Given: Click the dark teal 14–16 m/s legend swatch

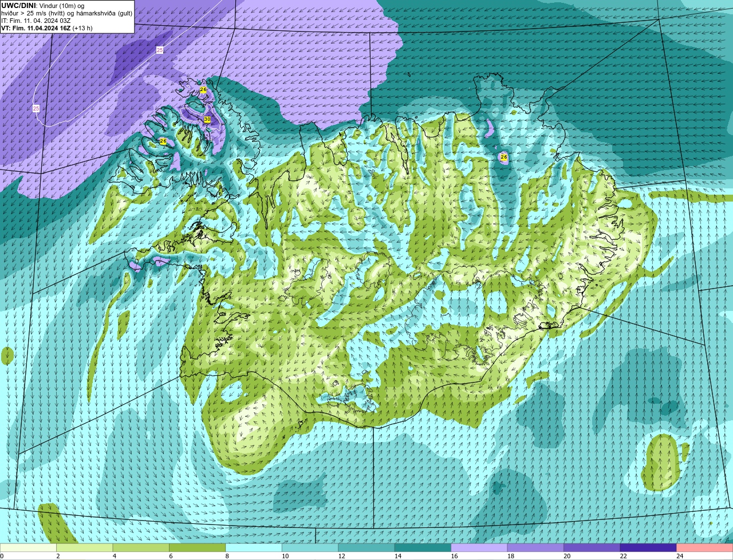Looking at the screenshot, I should pos(423,547).
